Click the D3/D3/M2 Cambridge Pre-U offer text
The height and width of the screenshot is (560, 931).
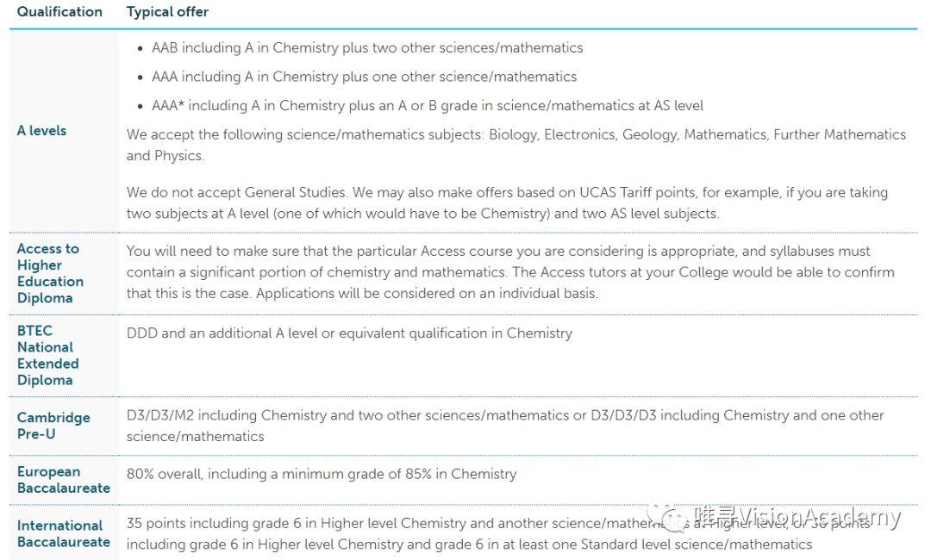click(x=505, y=426)
